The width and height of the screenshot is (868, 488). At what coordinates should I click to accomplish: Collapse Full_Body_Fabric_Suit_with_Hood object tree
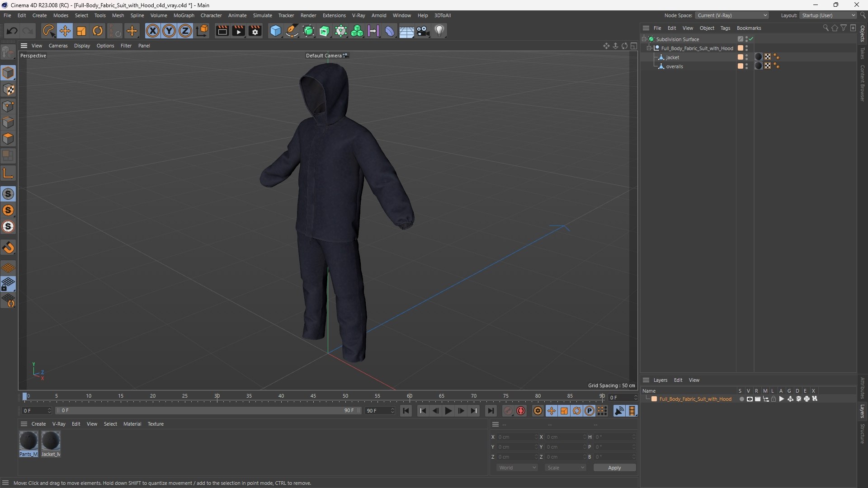(x=649, y=48)
